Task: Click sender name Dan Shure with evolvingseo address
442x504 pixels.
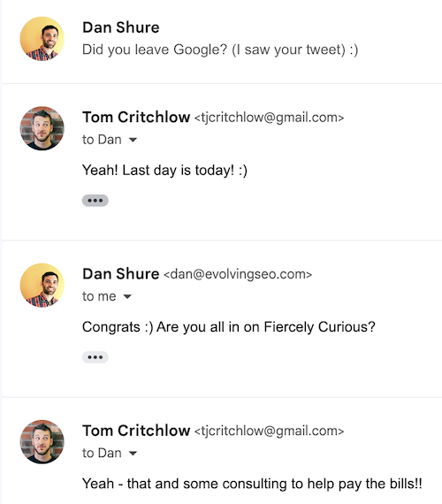Action: point(121,274)
